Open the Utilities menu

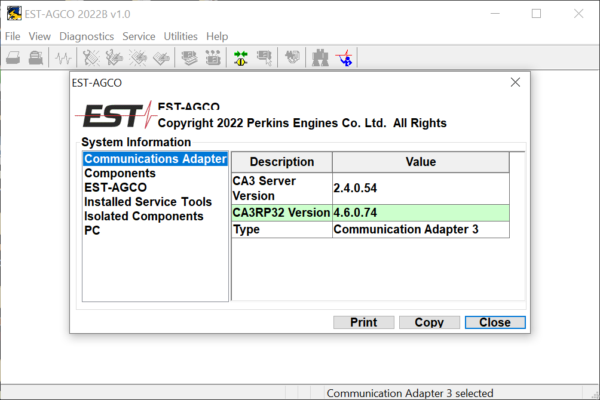click(181, 36)
